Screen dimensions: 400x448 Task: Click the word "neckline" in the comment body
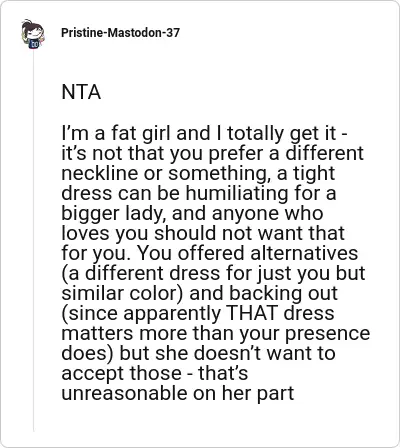coord(100,173)
